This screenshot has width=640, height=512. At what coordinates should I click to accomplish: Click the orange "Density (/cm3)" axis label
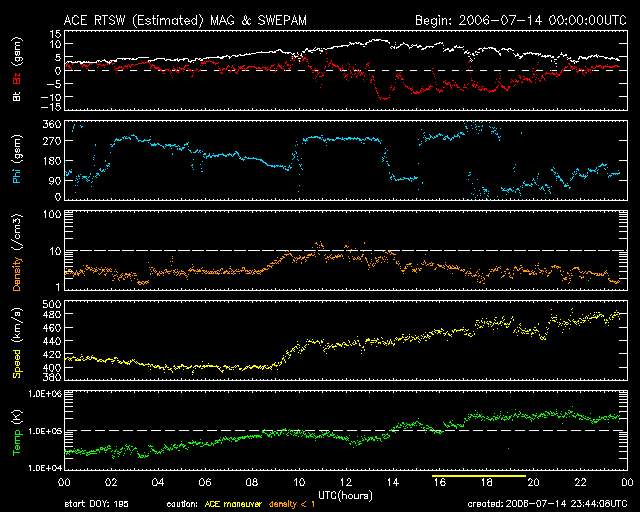(x=17, y=252)
